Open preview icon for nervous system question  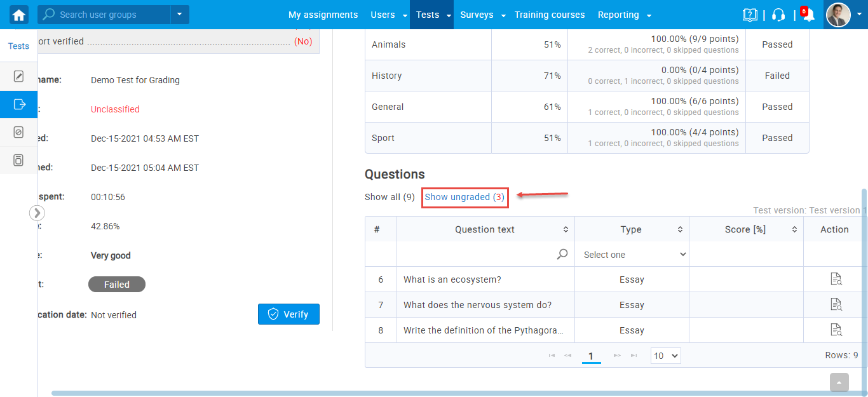[836, 305]
